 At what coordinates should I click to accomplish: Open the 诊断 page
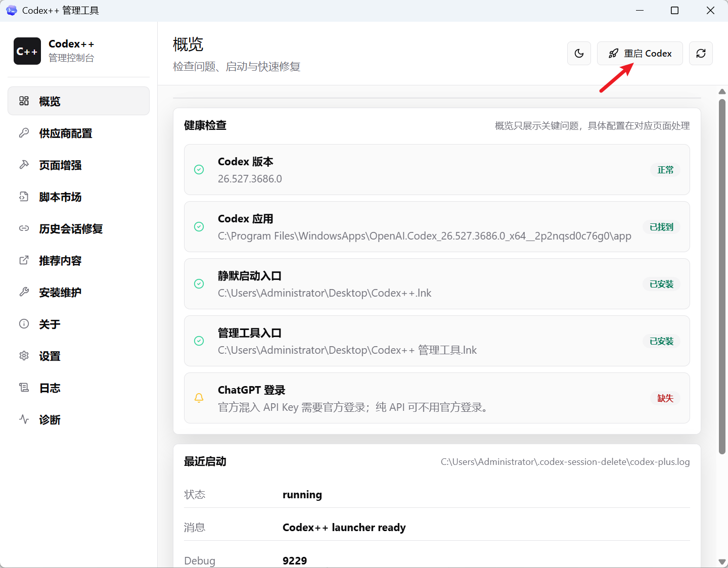tap(78, 419)
